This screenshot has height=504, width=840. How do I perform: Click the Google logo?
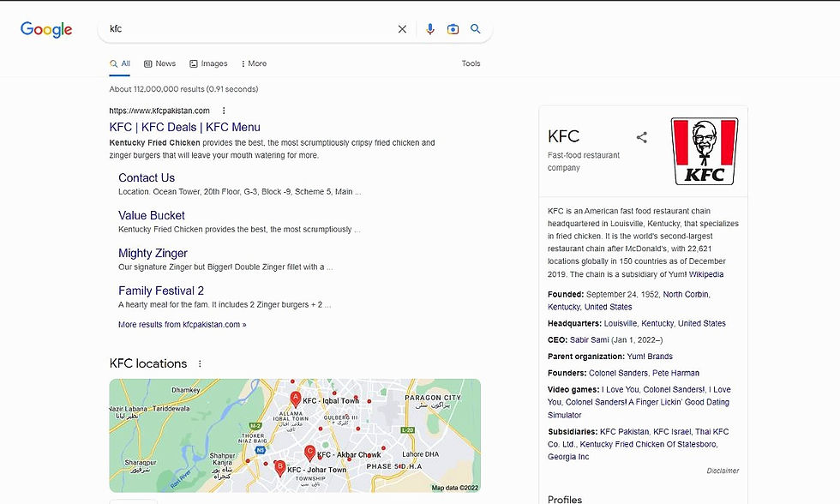tap(46, 29)
